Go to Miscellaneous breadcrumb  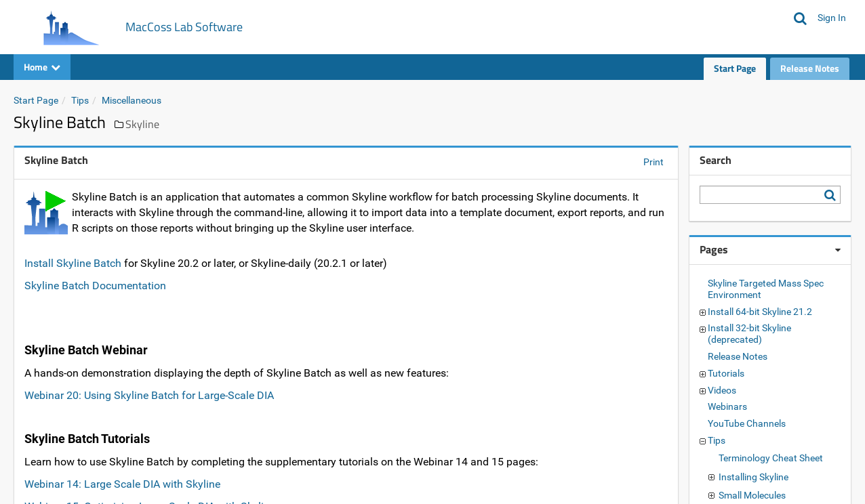pyautogui.click(x=132, y=100)
